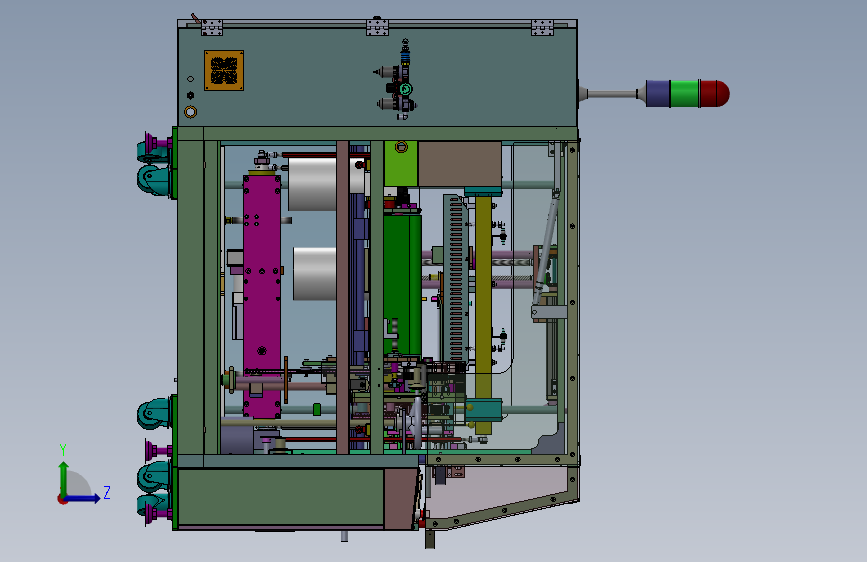Select the green segment of the signal tower light
This screenshot has width=867, height=562.
(x=685, y=93)
